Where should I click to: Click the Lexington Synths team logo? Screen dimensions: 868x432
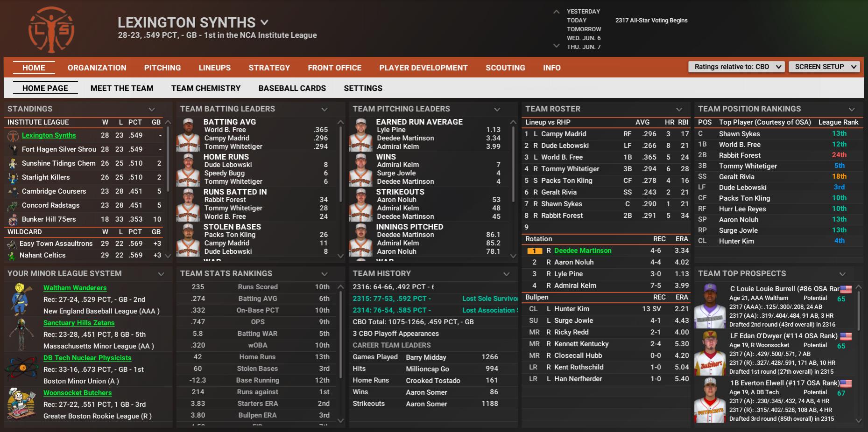point(51,29)
